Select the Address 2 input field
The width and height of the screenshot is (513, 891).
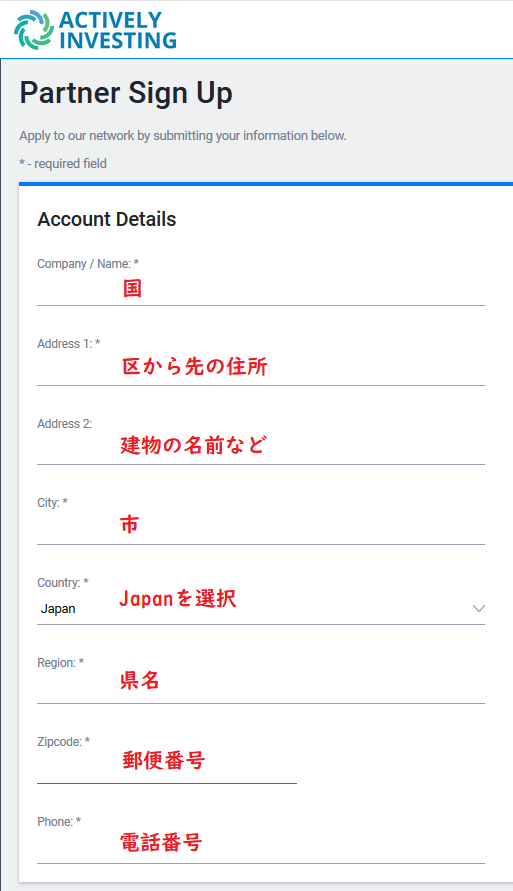pyautogui.click(x=261, y=448)
